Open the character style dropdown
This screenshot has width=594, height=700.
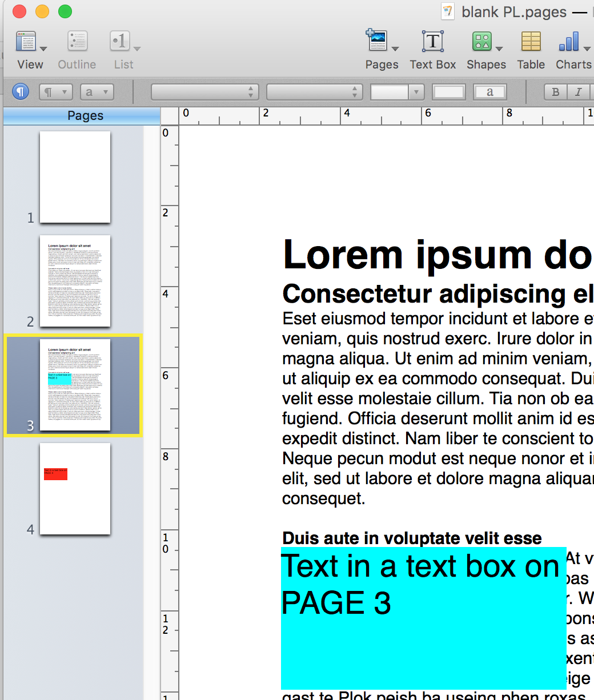[x=97, y=92]
